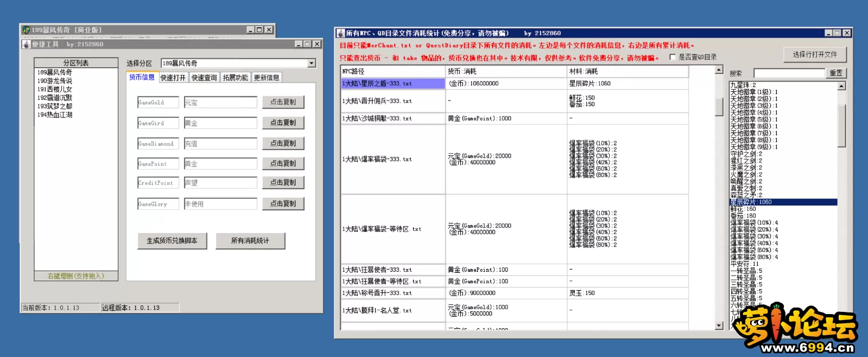The height and width of the screenshot is (357, 868).
Task: Select 星辰碎片:1060 in totals list
Action: 783,202
